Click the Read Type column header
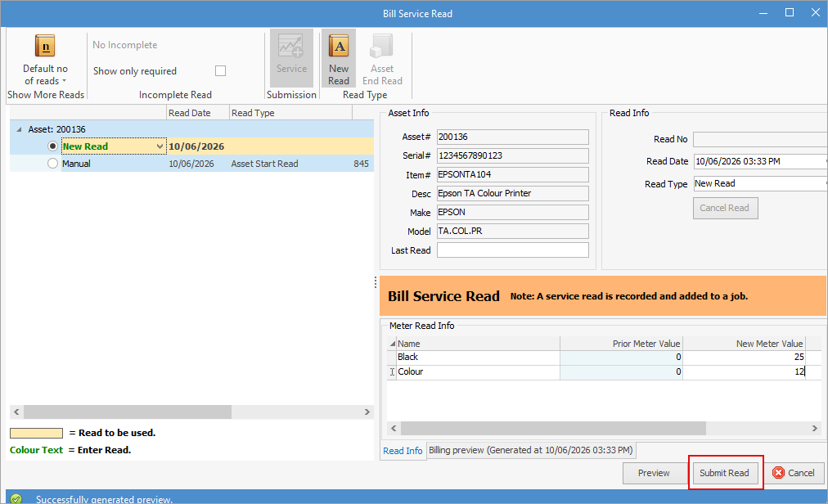The height and width of the screenshot is (504, 828). 290,113
